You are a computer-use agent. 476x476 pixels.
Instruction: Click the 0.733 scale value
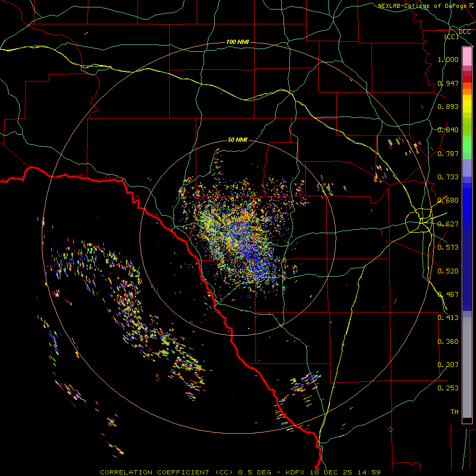448,177
